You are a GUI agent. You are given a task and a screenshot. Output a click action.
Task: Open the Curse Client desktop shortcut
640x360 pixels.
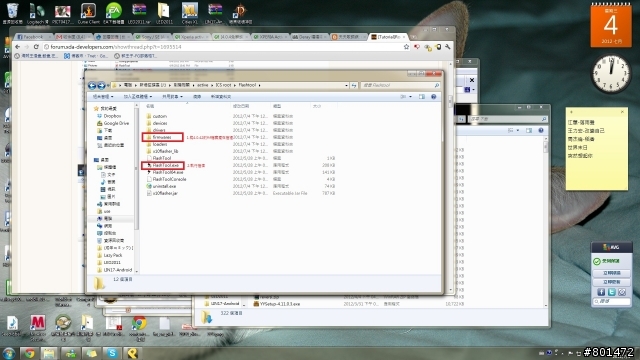pos(88,12)
